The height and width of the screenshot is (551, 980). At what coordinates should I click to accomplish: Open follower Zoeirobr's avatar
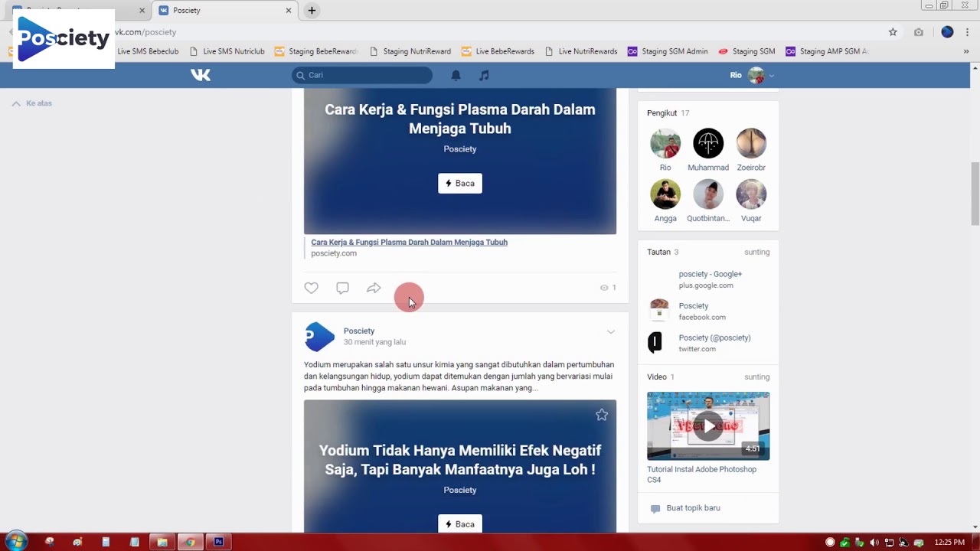point(751,143)
